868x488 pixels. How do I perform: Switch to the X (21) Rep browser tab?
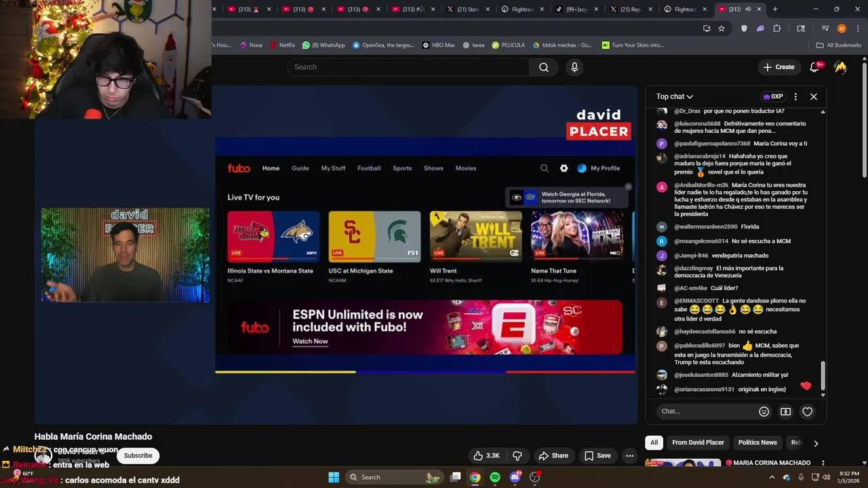[x=629, y=9]
